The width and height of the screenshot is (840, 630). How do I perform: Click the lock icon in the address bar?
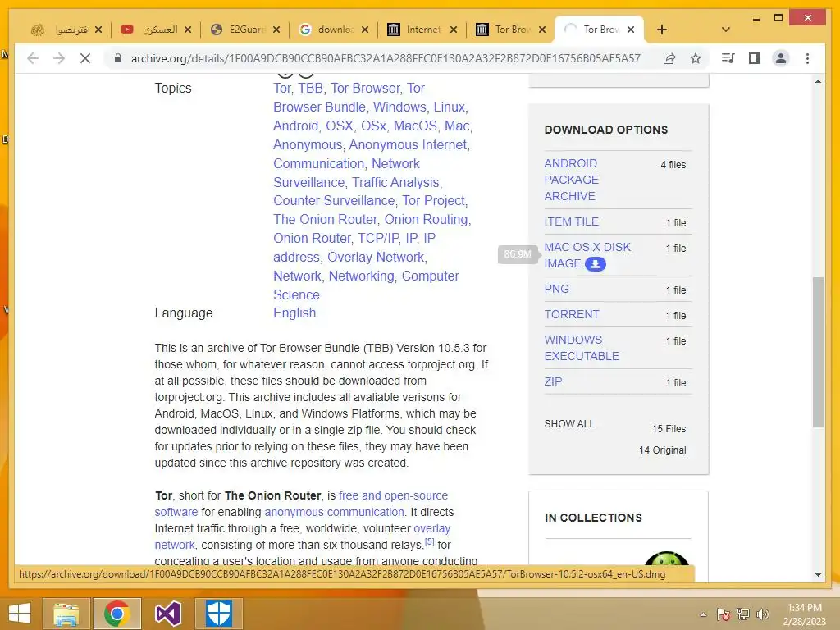pos(118,58)
